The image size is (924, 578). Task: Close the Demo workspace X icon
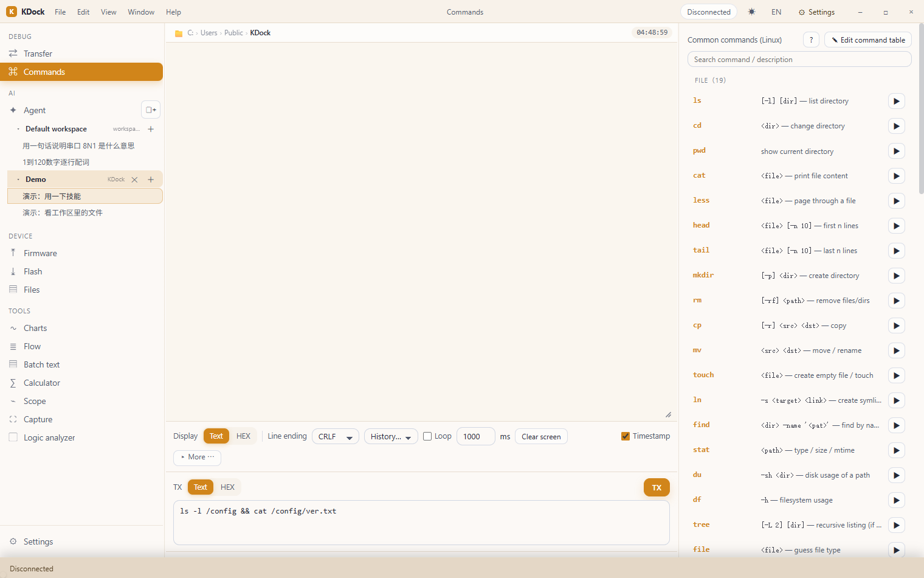(x=134, y=179)
